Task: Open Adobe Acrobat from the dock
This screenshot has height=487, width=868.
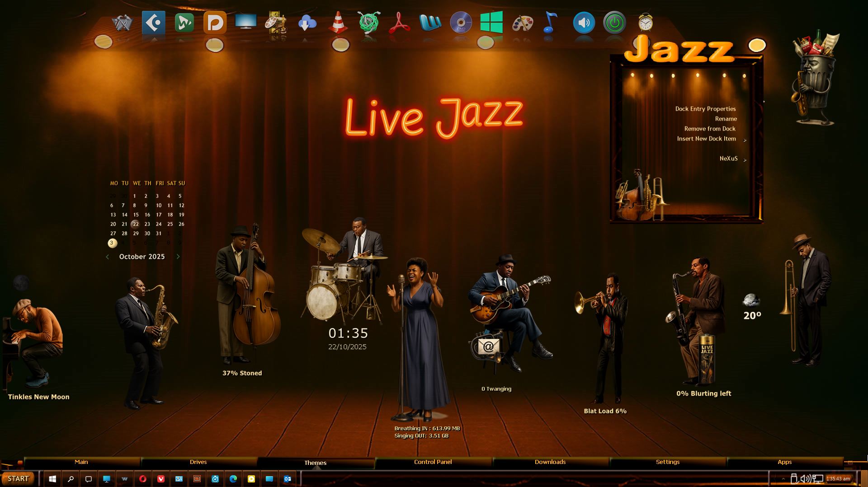Action: coord(399,23)
